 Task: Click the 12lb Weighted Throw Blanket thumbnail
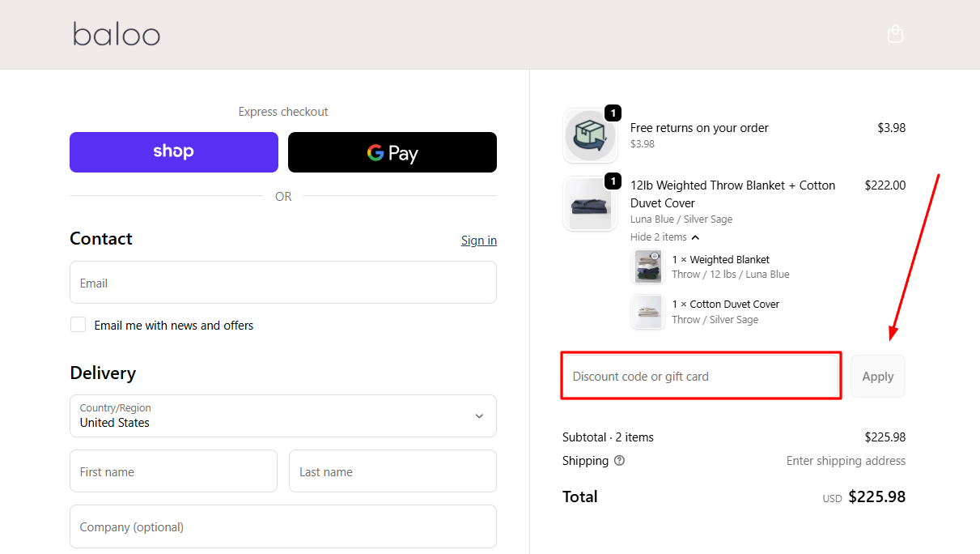pos(590,204)
